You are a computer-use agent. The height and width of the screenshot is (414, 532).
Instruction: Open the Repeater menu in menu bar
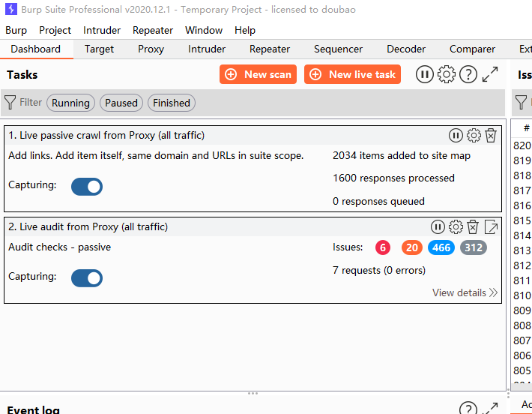pyautogui.click(x=153, y=30)
